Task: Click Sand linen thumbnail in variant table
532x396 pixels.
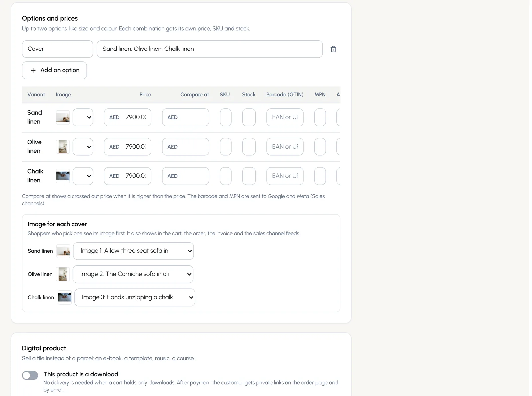Action: [63, 117]
